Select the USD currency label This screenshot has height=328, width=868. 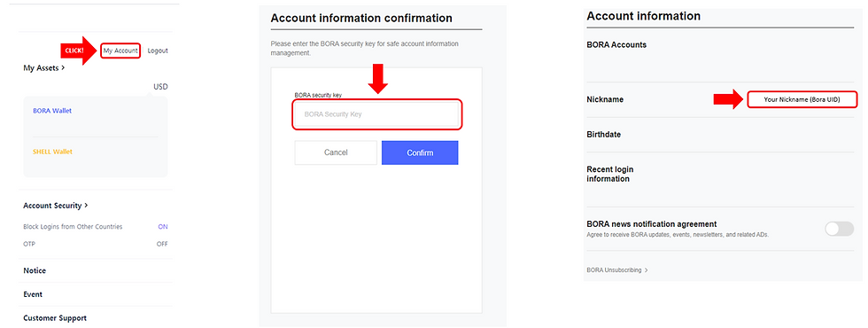[x=160, y=87]
